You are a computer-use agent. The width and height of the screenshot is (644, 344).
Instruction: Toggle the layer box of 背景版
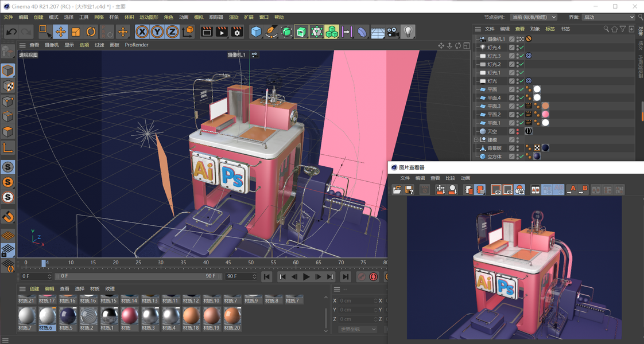coord(512,148)
